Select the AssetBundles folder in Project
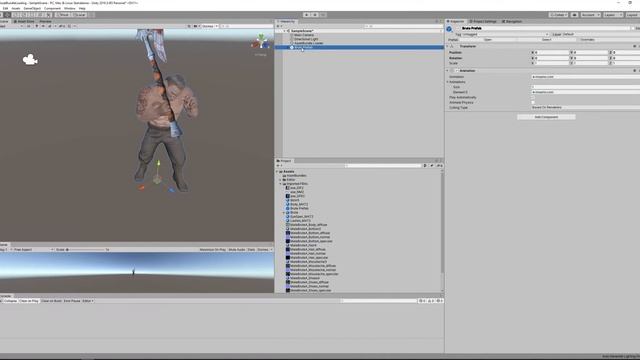Image resolution: width=640 pixels, height=360 pixels. 294,176
